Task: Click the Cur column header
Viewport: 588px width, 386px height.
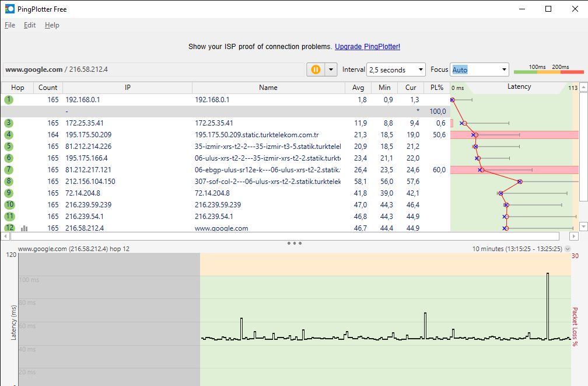Action: [x=411, y=88]
